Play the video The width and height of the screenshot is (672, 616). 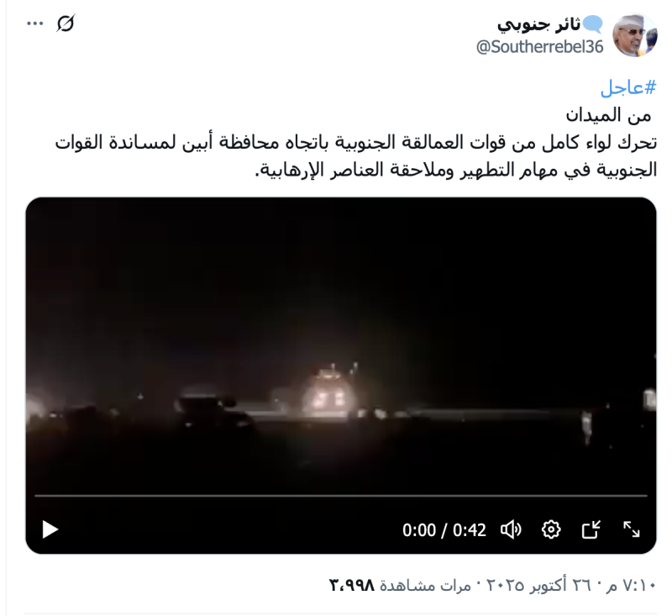[50, 529]
